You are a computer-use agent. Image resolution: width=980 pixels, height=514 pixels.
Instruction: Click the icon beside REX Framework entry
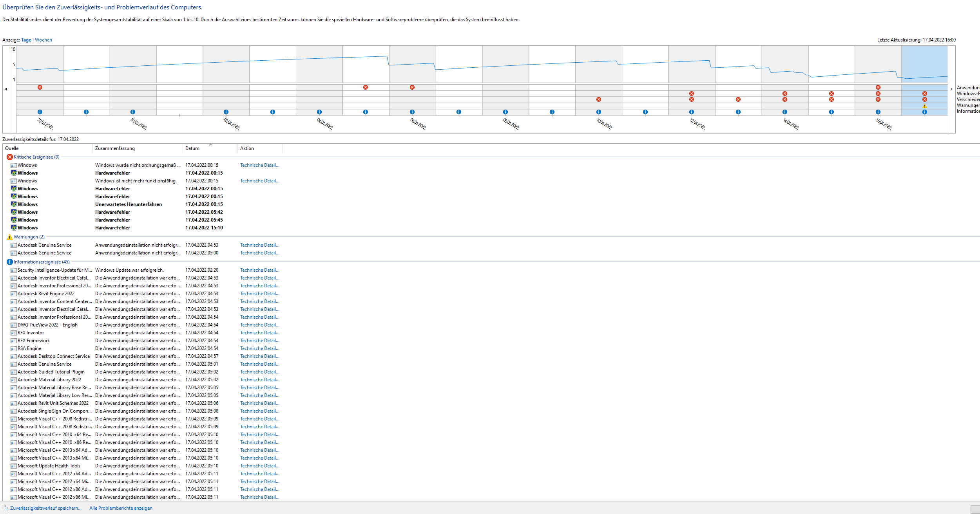tap(14, 341)
